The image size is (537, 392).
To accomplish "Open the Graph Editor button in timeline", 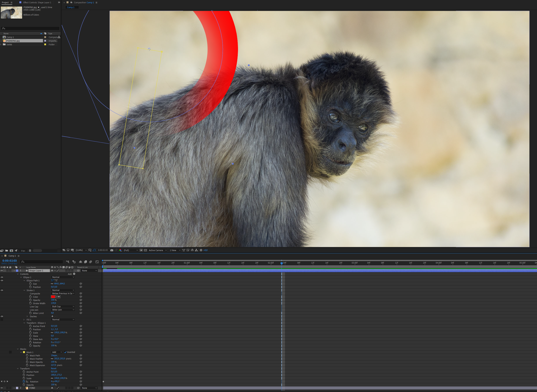I will (x=97, y=262).
